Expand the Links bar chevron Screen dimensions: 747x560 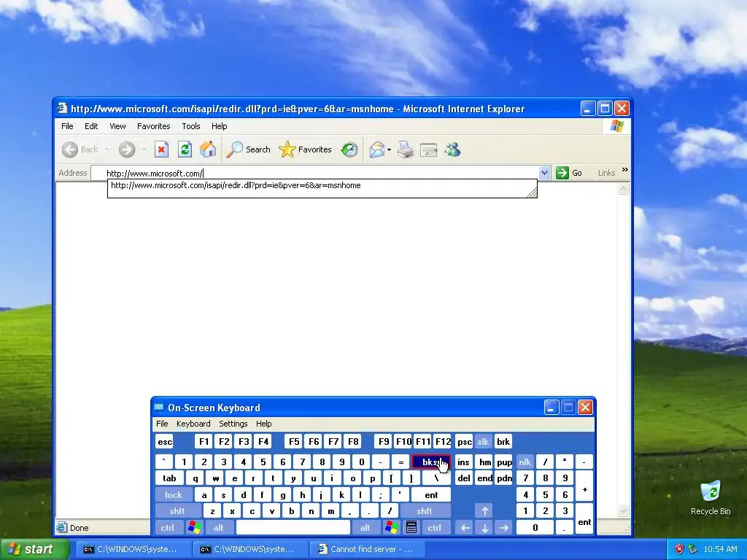pyautogui.click(x=625, y=169)
